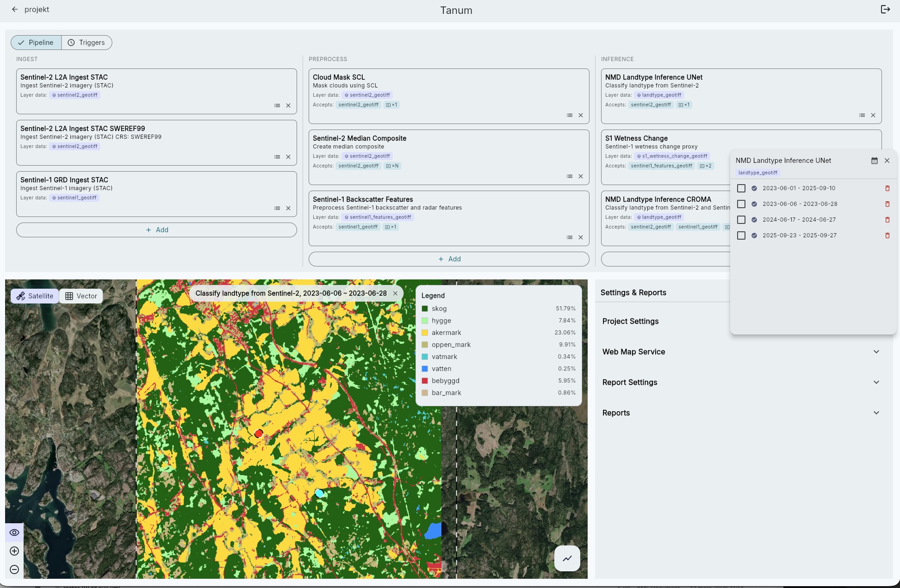The image size is (900, 588).
Task: Open the chart trend button on map
Action: pos(567,558)
